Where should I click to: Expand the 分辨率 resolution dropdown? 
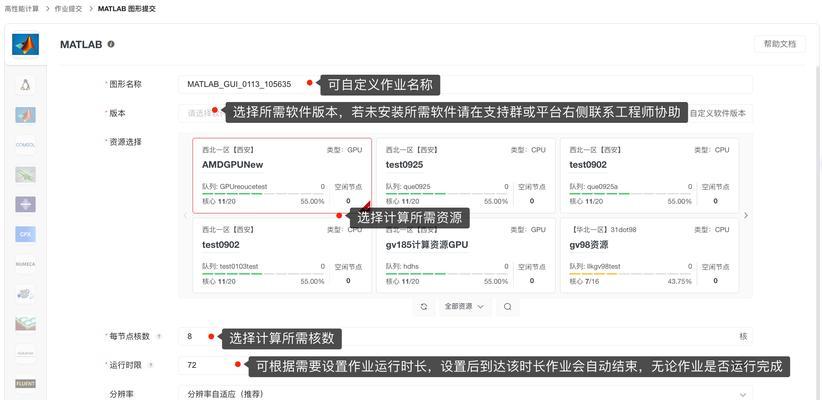click(465, 394)
